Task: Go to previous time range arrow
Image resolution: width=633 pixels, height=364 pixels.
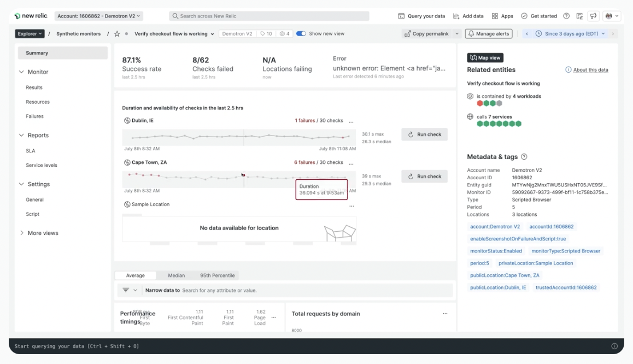Action: pyautogui.click(x=527, y=34)
